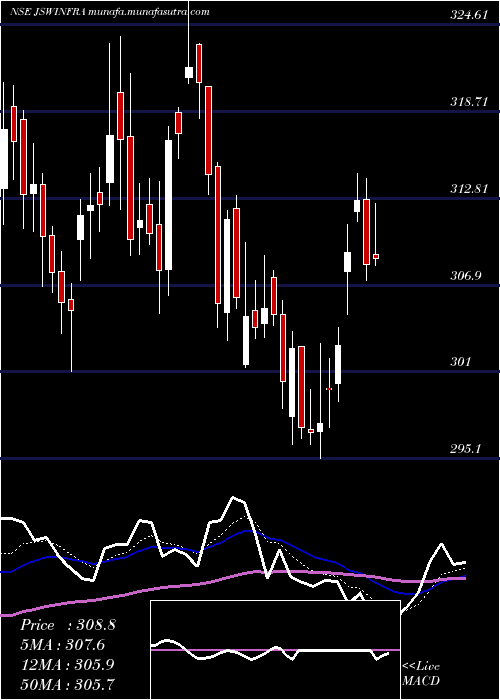Screen dimensions: 500x700
Task: Click the Price : 308.8 readout
Action: pos(68,625)
